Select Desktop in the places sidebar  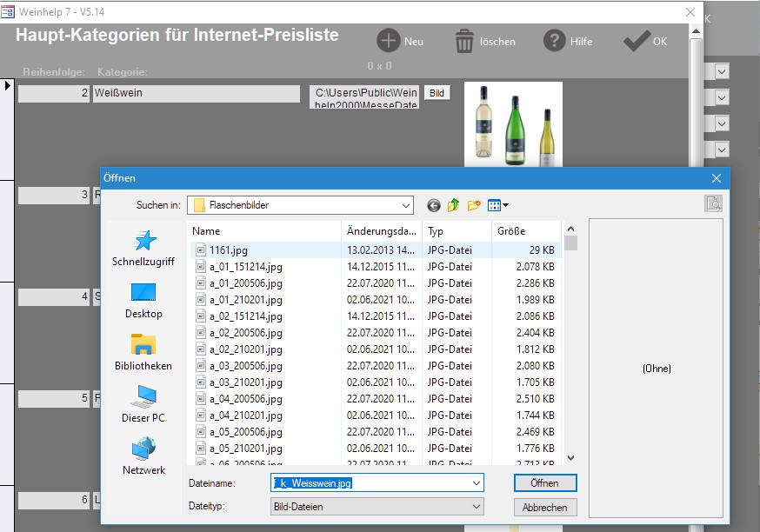pos(143,300)
